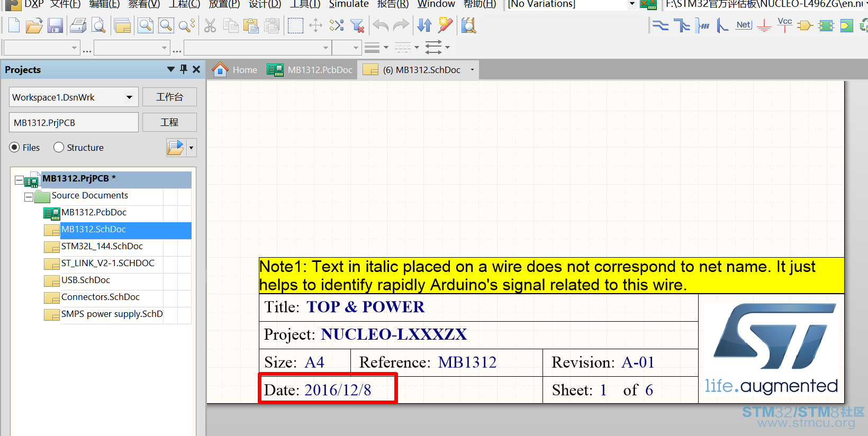
Task: Click the date value 2016/12/8 in title block
Action: point(338,390)
